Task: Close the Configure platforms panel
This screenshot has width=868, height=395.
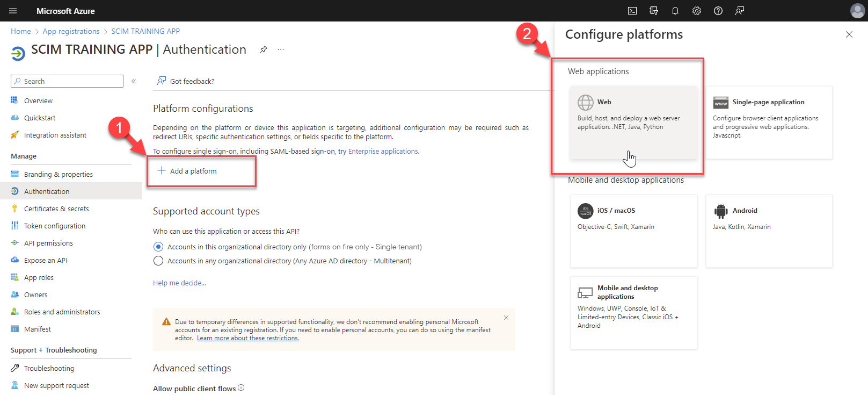Action: [x=849, y=34]
